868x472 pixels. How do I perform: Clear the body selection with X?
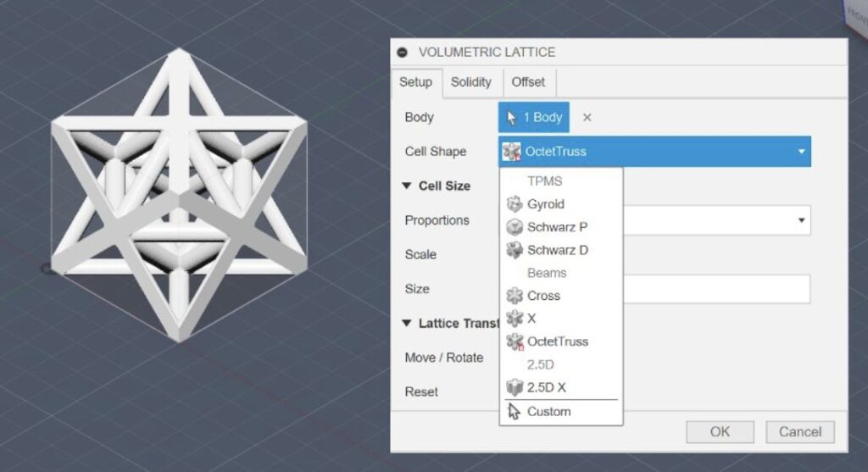pyautogui.click(x=587, y=117)
